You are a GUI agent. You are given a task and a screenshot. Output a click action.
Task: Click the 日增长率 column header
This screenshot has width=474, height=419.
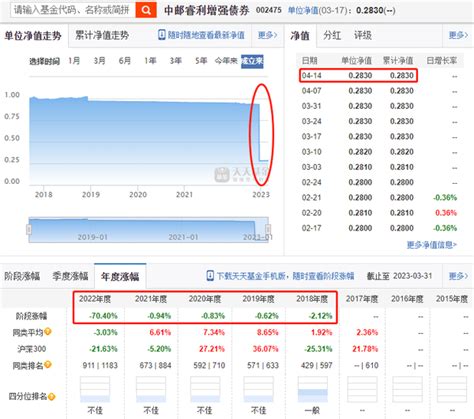click(442, 61)
